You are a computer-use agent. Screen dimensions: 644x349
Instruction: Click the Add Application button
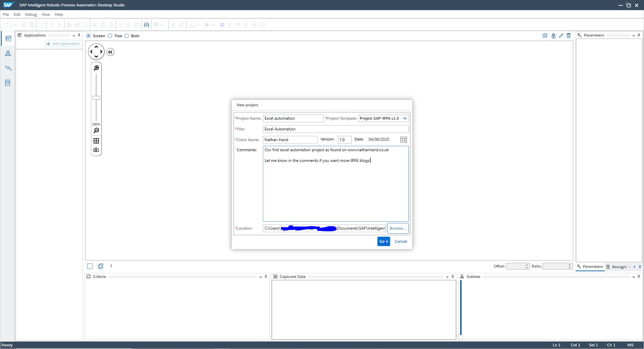tap(63, 44)
